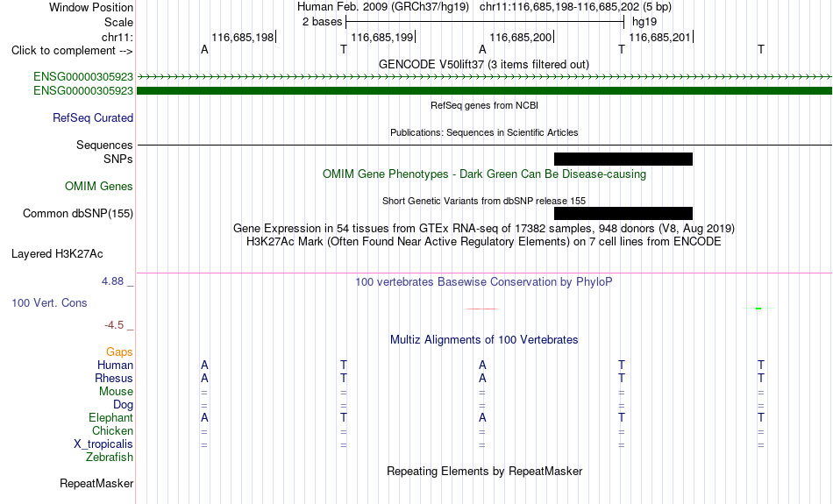The height and width of the screenshot is (504, 833).
Task: Click the 116,685,198 coordinate label
Action: click(x=242, y=37)
